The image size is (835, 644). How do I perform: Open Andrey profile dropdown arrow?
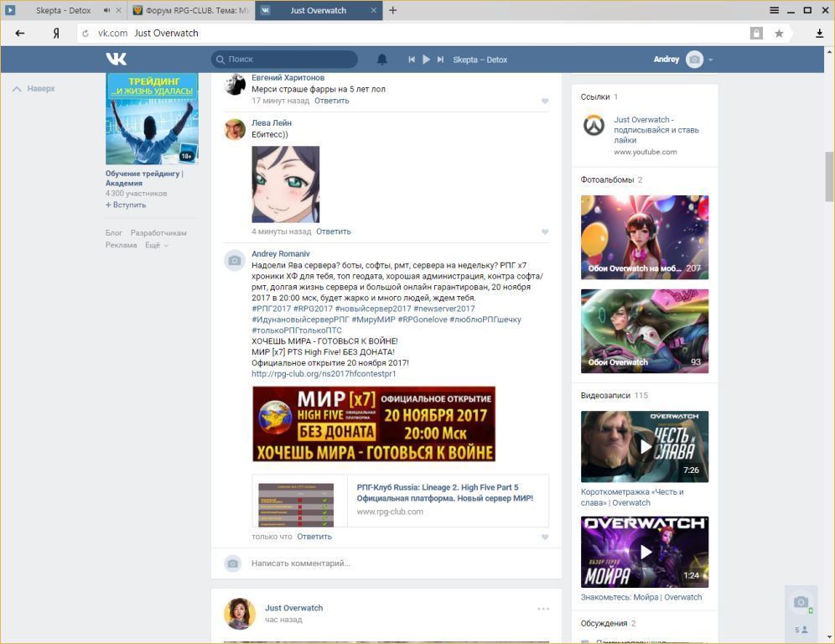pyautogui.click(x=711, y=60)
